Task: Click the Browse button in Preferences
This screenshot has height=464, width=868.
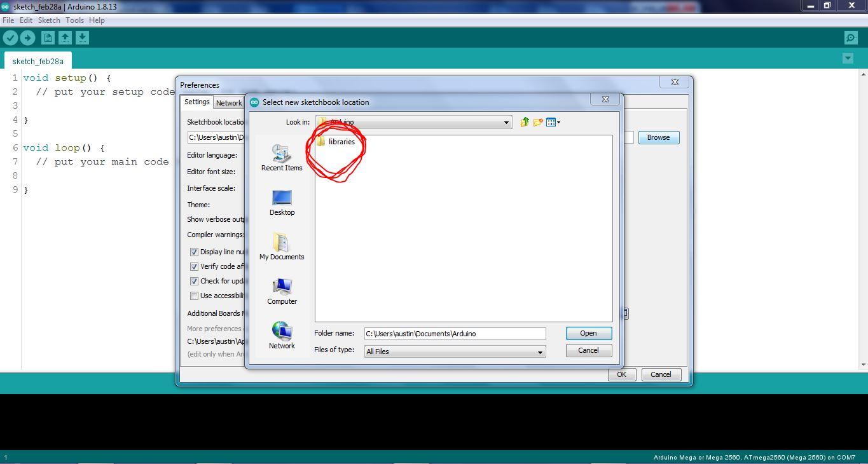Action: pyautogui.click(x=658, y=137)
